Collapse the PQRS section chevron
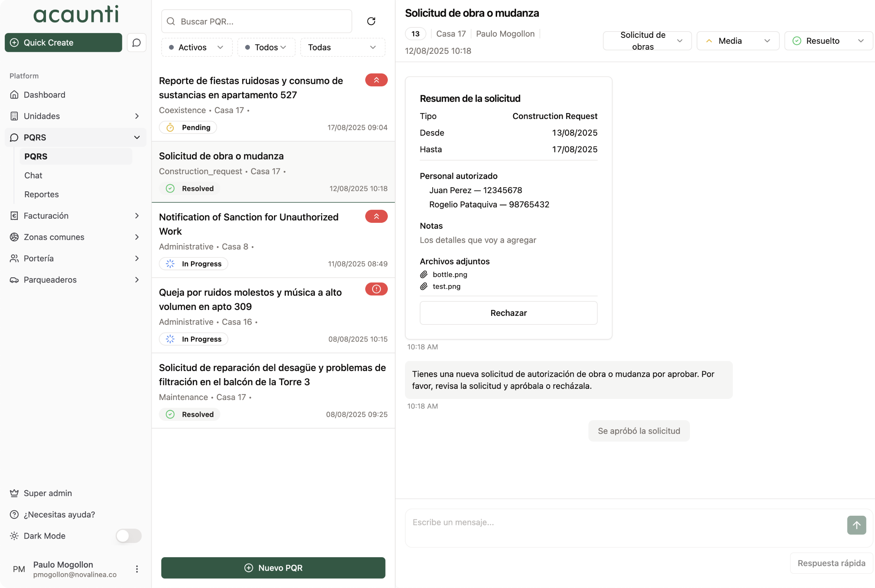The height and width of the screenshot is (588, 875). (x=137, y=137)
